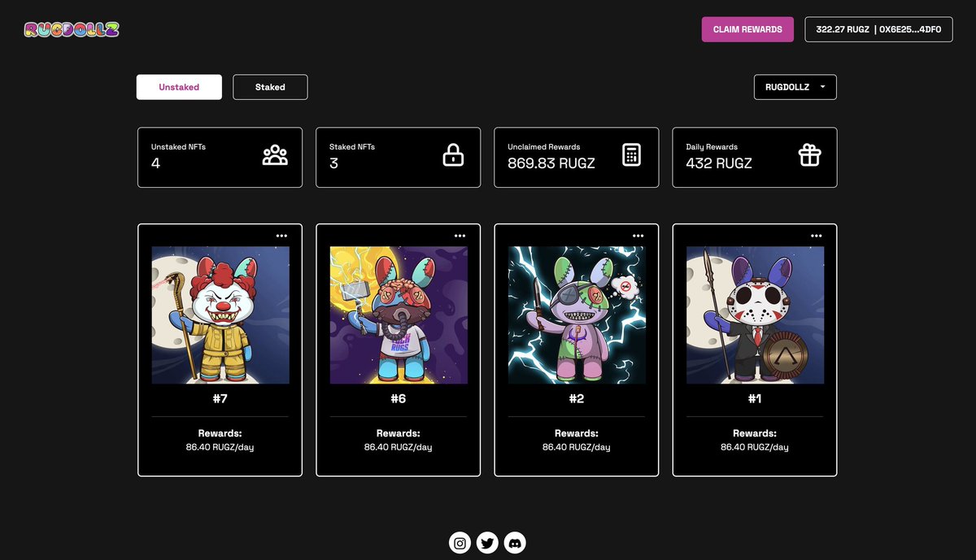
Task: Click the RugDollz logo
Action: (72, 29)
